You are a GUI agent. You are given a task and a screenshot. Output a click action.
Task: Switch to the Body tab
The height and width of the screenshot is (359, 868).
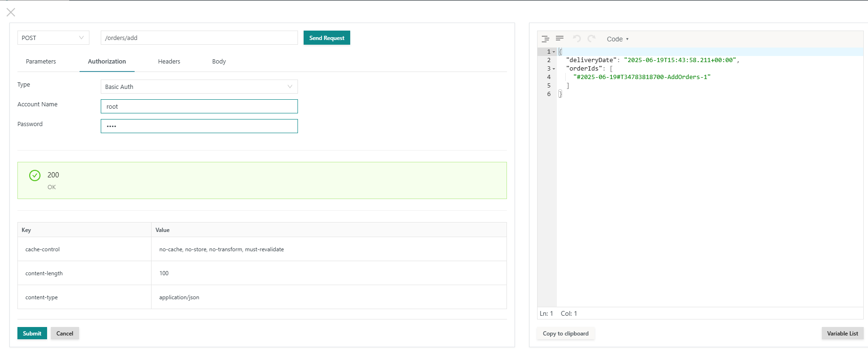219,62
